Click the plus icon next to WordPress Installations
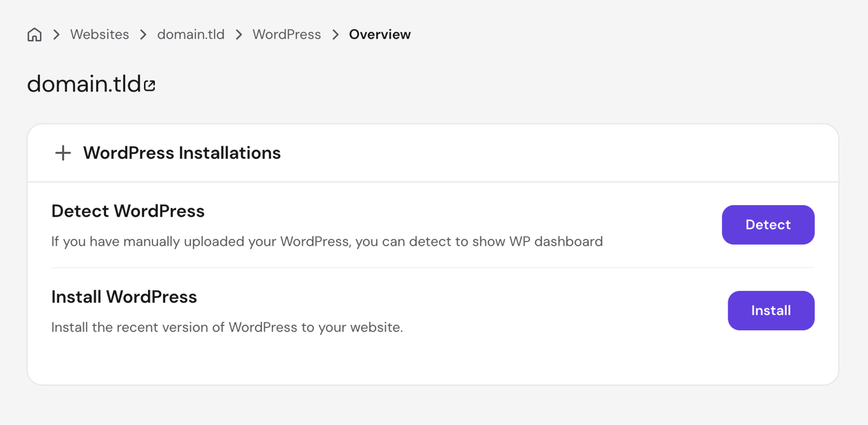Image resolution: width=868 pixels, height=425 pixels. pos(63,153)
